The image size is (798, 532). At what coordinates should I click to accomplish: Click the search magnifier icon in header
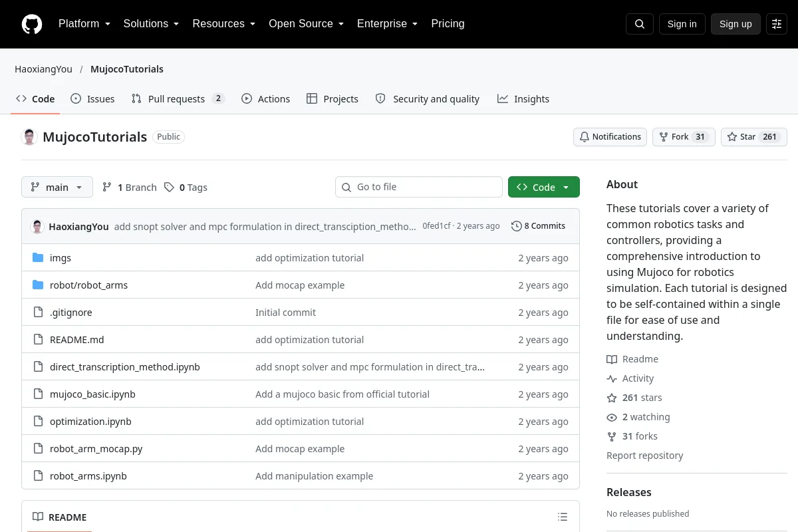(640, 24)
